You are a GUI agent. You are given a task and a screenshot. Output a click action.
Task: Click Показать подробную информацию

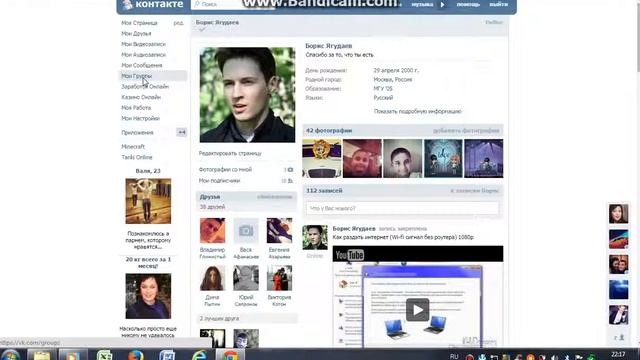tap(418, 111)
